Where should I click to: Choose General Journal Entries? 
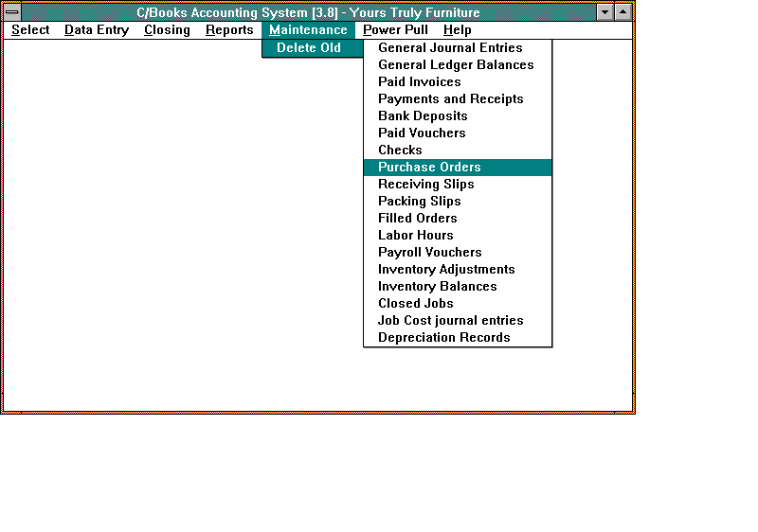pos(450,48)
